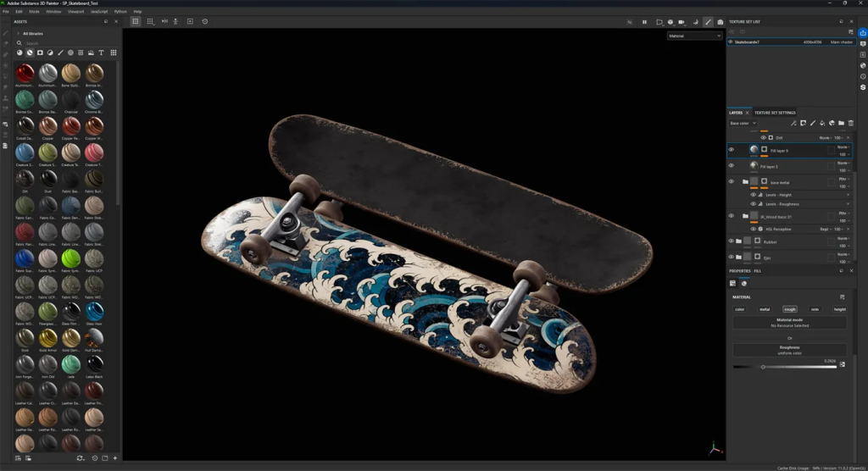Select the Eraser tool in left toolbar
The image size is (868, 471).
(6, 44)
